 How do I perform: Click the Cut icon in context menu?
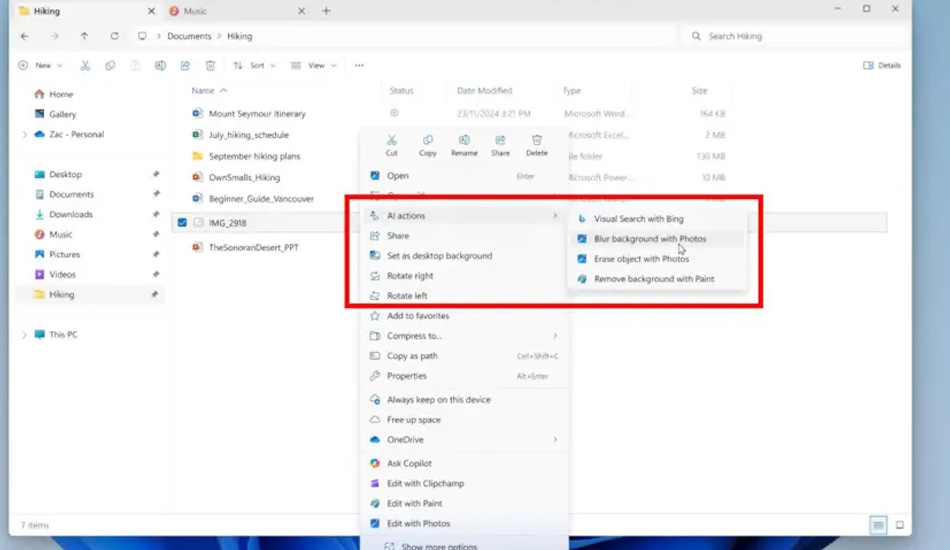(391, 140)
